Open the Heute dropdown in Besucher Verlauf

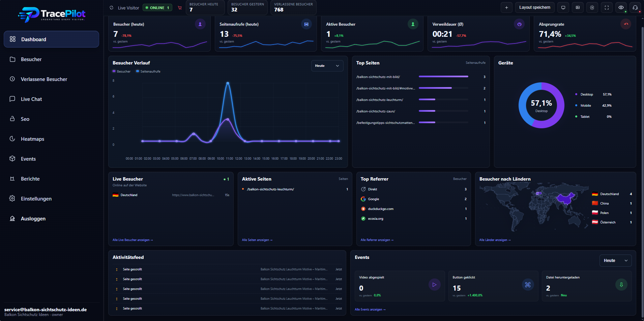(x=327, y=66)
